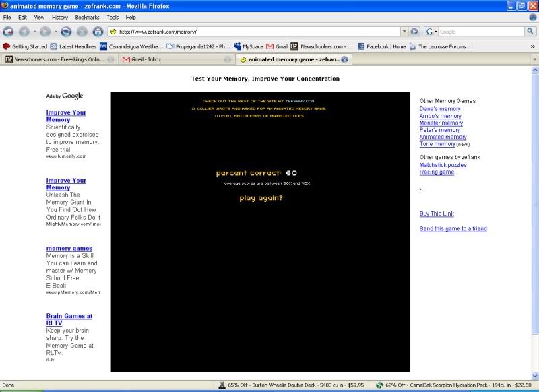The height and width of the screenshot is (392, 539).
Task: Open the Bookmarks menu
Action: tap(88, 18)
